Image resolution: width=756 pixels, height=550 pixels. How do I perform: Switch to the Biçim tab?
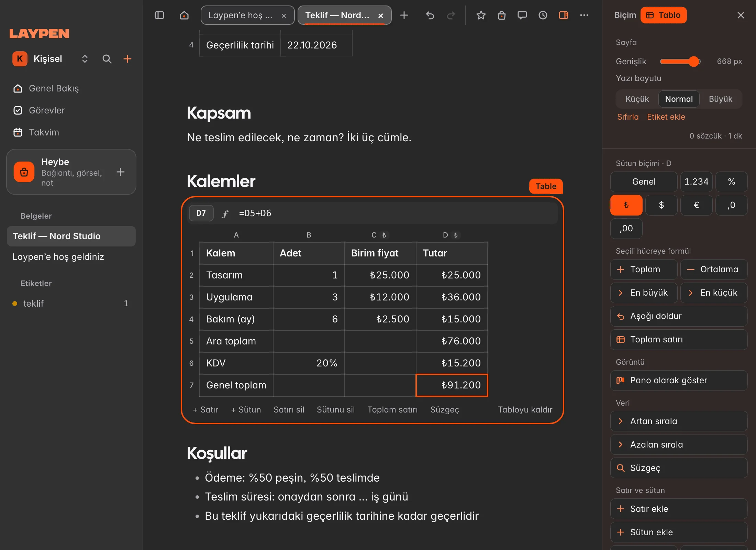pyautogui.click(x=625, y=15)
